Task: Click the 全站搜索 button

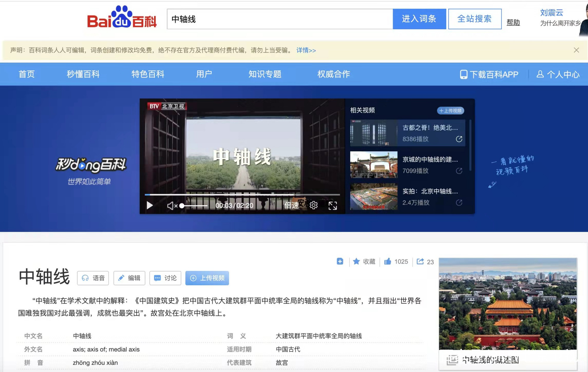Action: [475, 19]
